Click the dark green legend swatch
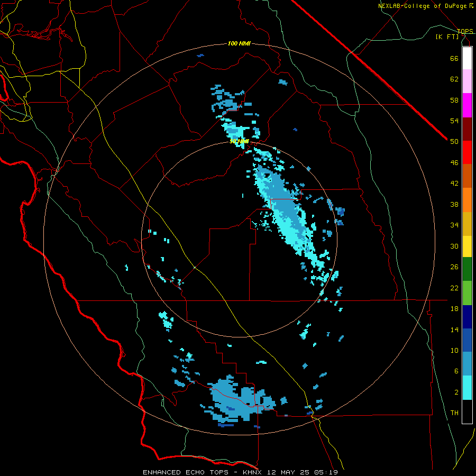The width and height of the screenshot is (476, 476). click(x=467, y=269)
